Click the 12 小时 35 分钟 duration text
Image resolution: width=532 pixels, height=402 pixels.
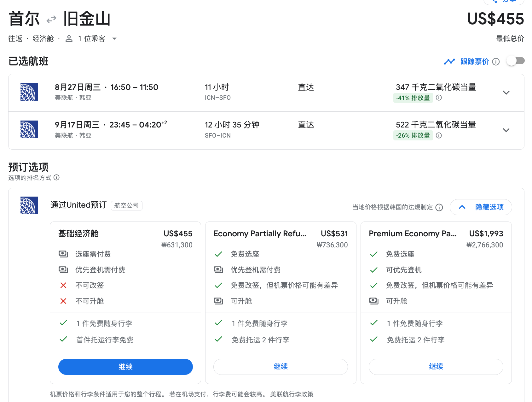[232, 125]
